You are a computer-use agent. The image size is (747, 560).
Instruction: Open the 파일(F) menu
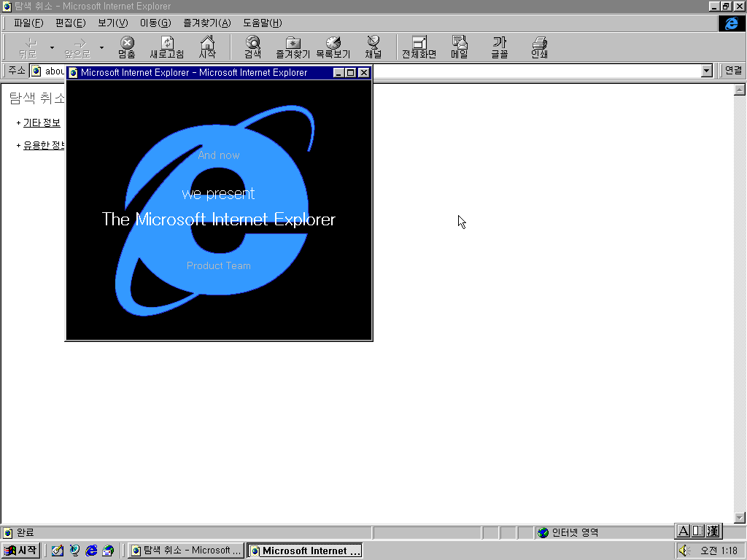tap(28, 23)
